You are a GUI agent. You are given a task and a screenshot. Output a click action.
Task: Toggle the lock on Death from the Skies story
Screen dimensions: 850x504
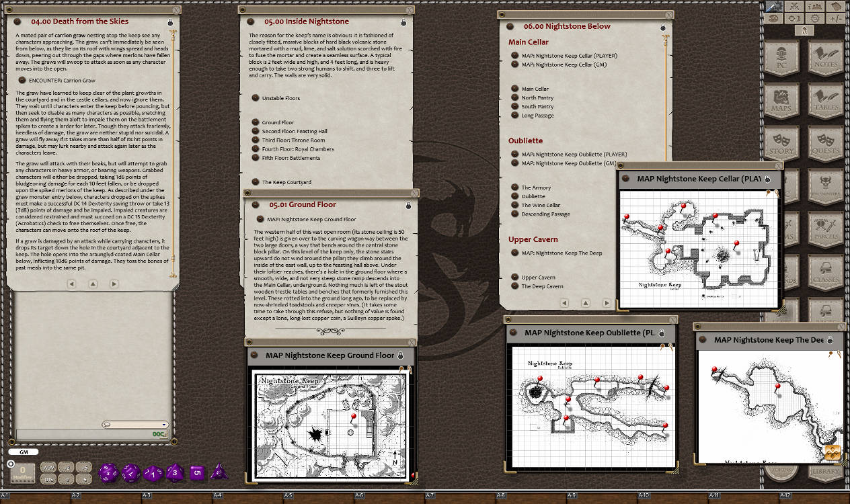pos(170,21)
